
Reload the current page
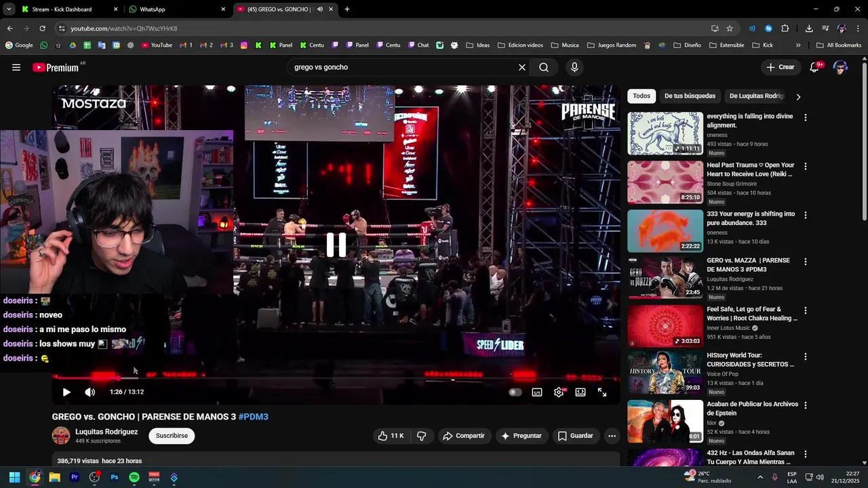click(x=42, y=28)
